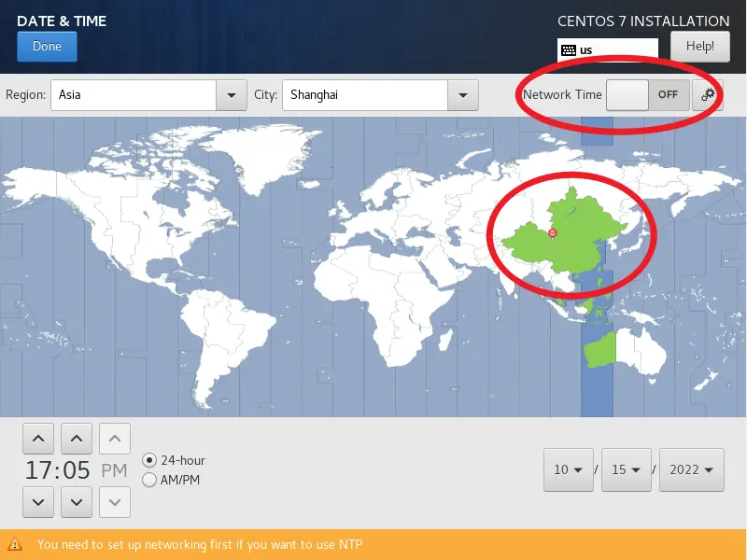Increase hours with the up arrow
Viewport: 747px width, 560px height.
[38, 439]
